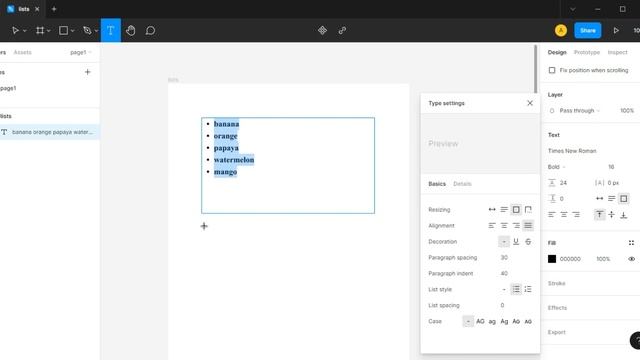Open Details tab in Type settings
This screenshot has height=360, width=640.
[x=462, y=184]
